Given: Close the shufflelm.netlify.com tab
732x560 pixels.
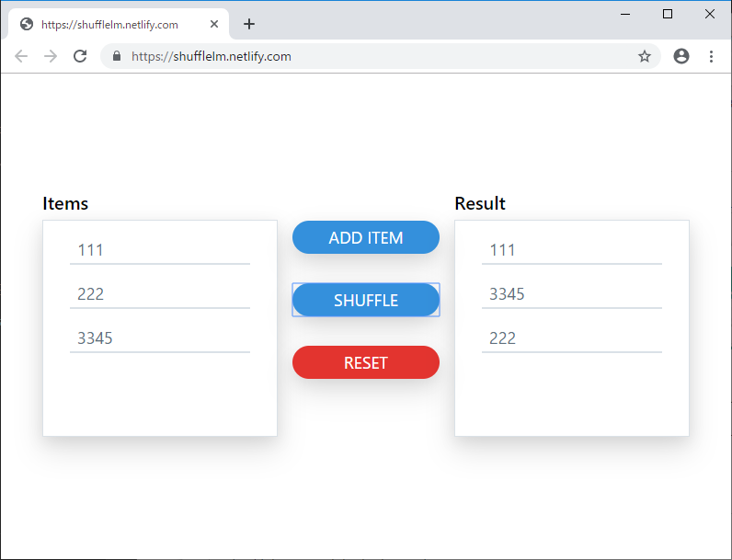Looking at the screenshot, I should click(214, 24).
